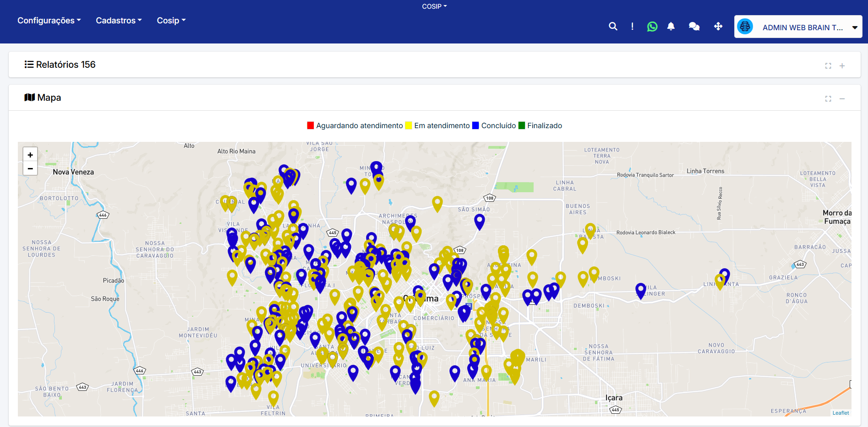The height and width of the screenshot is (427, 868).
Task: Click the red Aguardando atendimento legend swatch
Action: [x=311, y=125]
